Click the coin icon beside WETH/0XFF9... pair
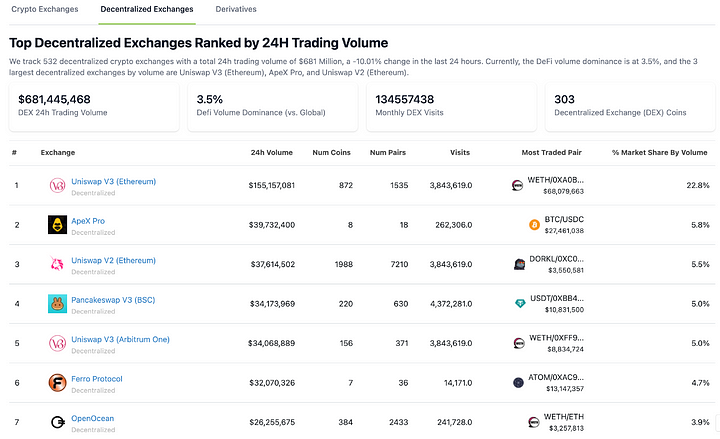 (519, 343)
